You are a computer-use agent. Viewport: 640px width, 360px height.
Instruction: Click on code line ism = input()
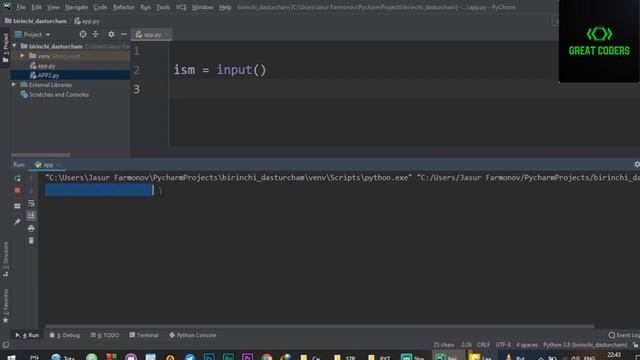point(220,70)
